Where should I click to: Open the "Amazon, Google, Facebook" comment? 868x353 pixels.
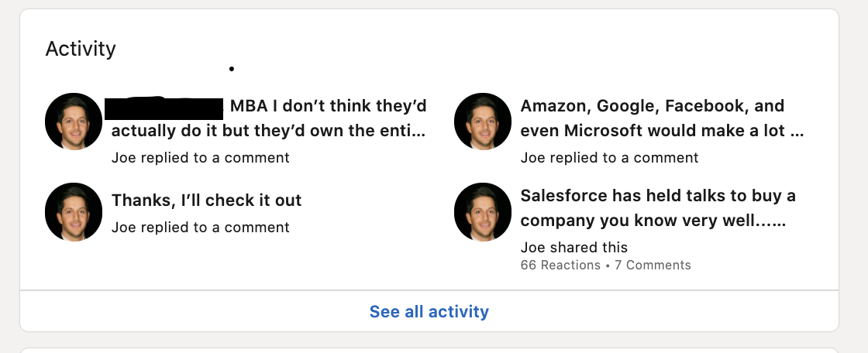(652, 106)
